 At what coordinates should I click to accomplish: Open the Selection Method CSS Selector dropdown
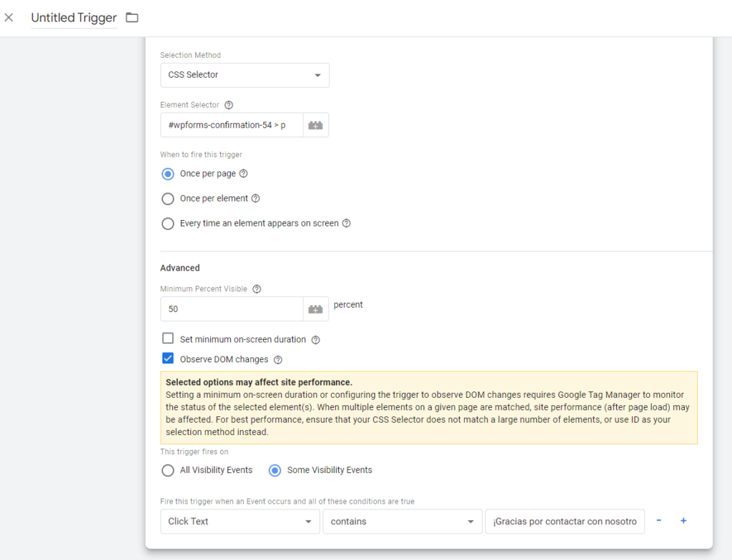[x=244, y=75]
